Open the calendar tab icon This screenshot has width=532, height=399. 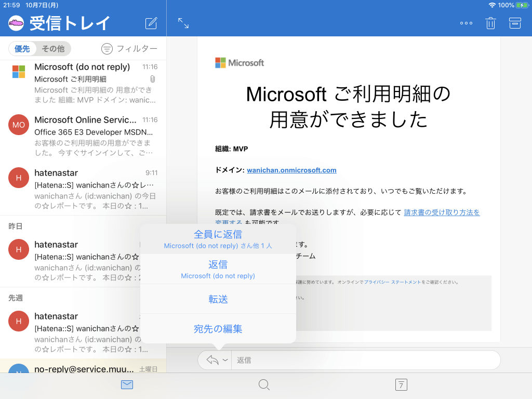(x=401, y=385)
